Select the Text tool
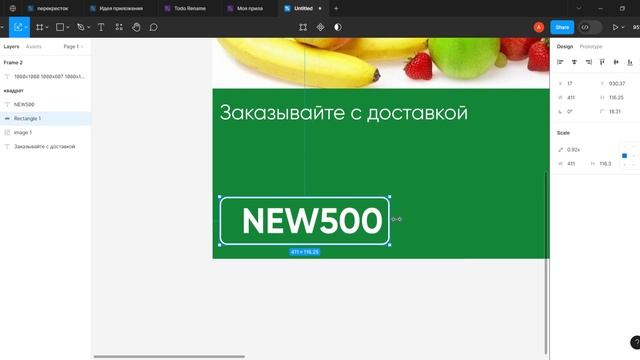Image resolution: width=640 pixels, height=360 pixels. (101, 27)
